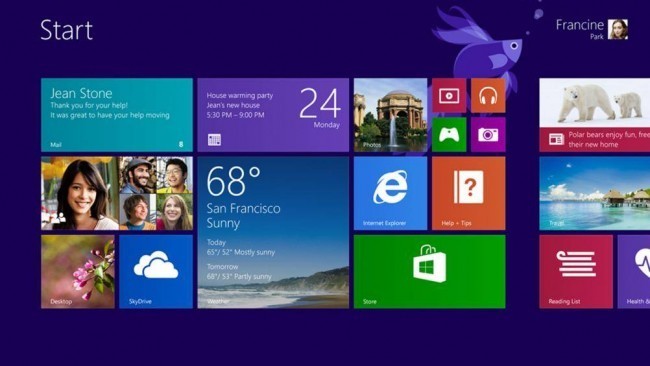This screenshot has width=650, height=366.
Task: Open the Mail tile from Jean Stone
Action: point(117,115)
